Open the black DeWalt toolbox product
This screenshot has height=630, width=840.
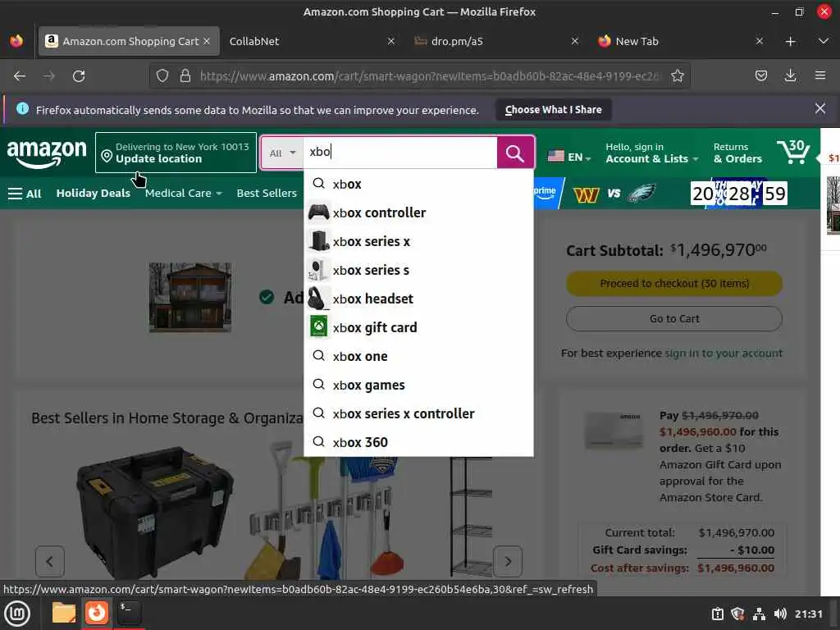(x=154, y=514)
